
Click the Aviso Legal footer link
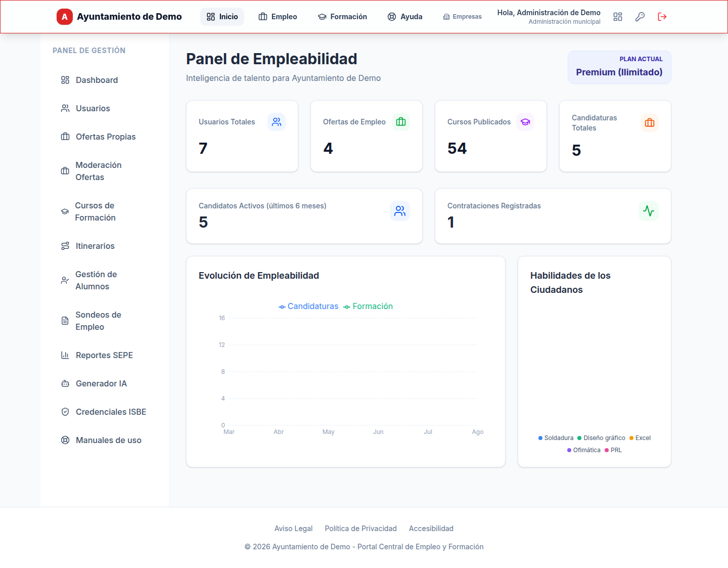tap(293, 529)
